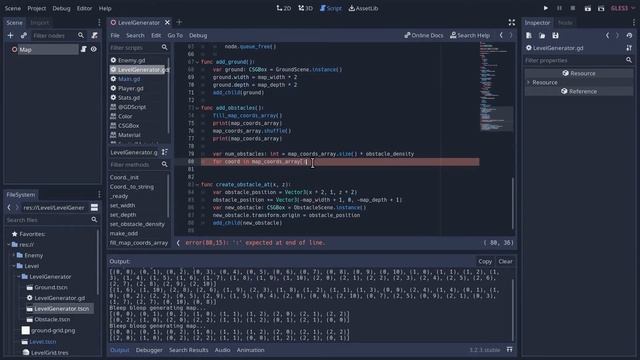
Task: Open the Debug menu in the top bar
Action: [61, 8]
